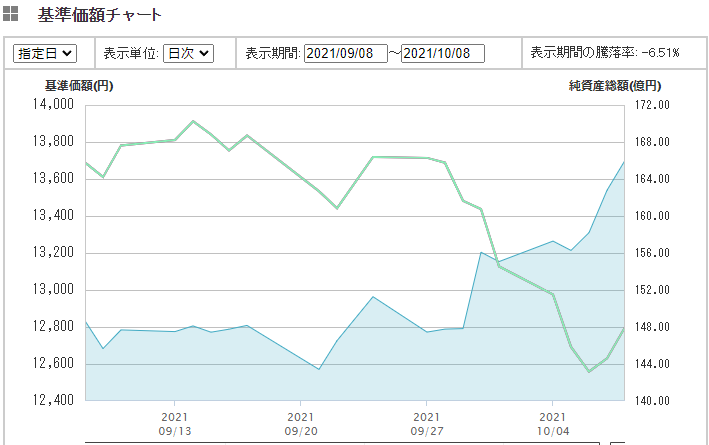Click the 13,400 left axis label

(53, 215)
